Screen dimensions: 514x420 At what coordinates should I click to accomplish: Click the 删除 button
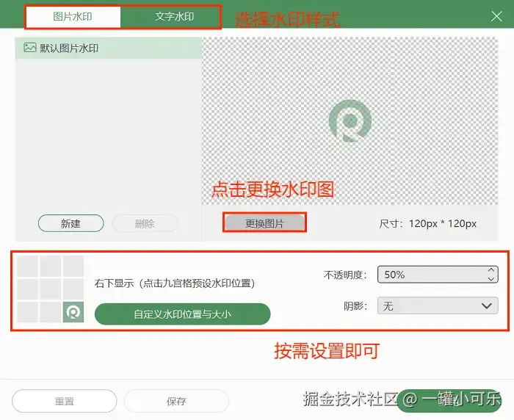coord(145,224)
